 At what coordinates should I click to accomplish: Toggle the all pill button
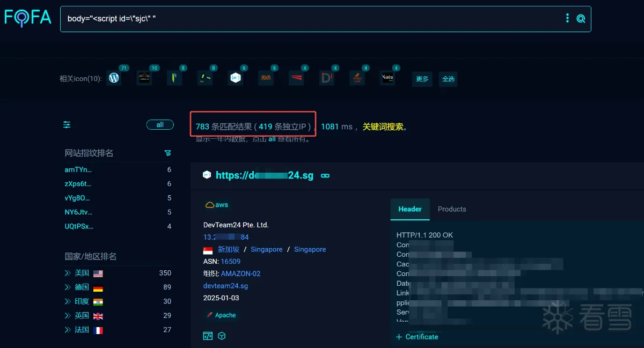pos(160,125)
